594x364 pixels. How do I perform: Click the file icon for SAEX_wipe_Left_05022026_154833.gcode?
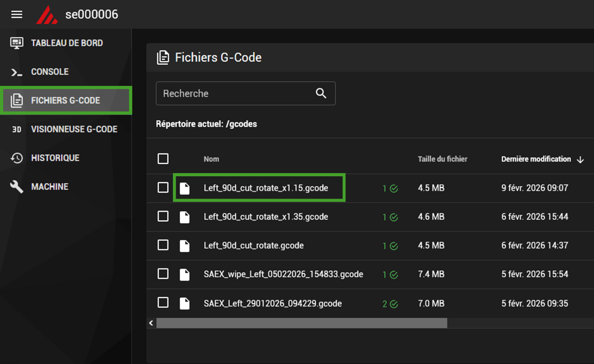tap(184, 274)
